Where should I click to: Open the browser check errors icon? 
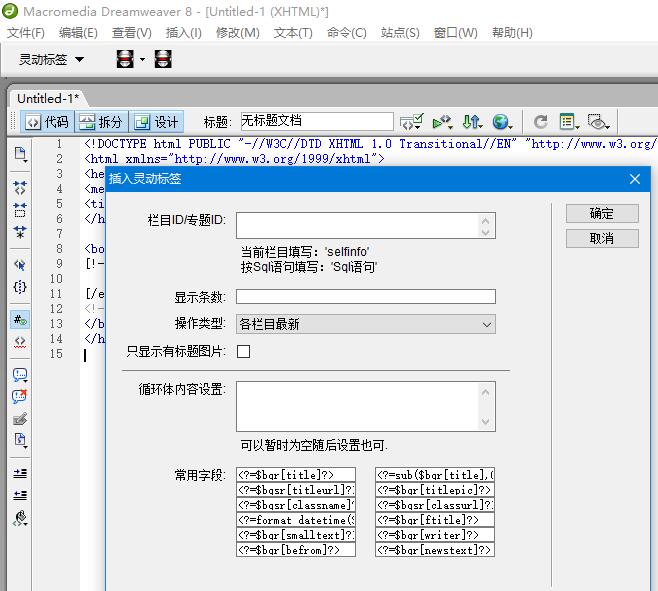[x=412, y=122]
